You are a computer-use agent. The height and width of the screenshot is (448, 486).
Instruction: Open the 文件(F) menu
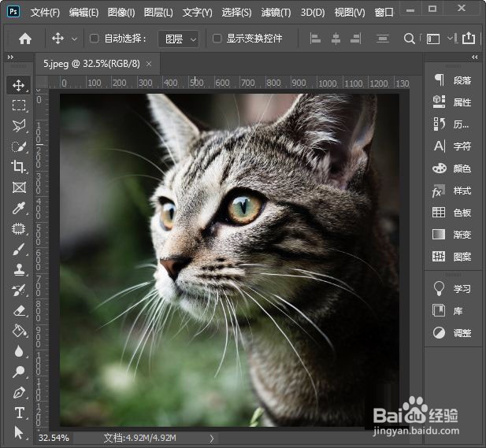click(45, 13)
